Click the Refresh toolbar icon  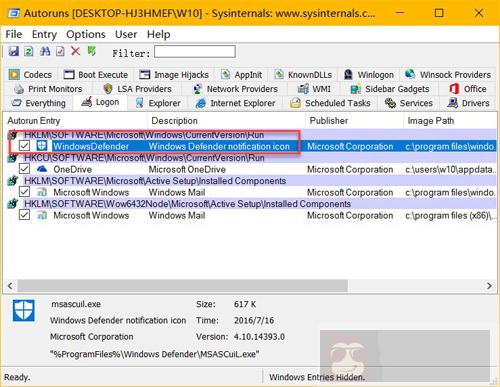[29, 51]
